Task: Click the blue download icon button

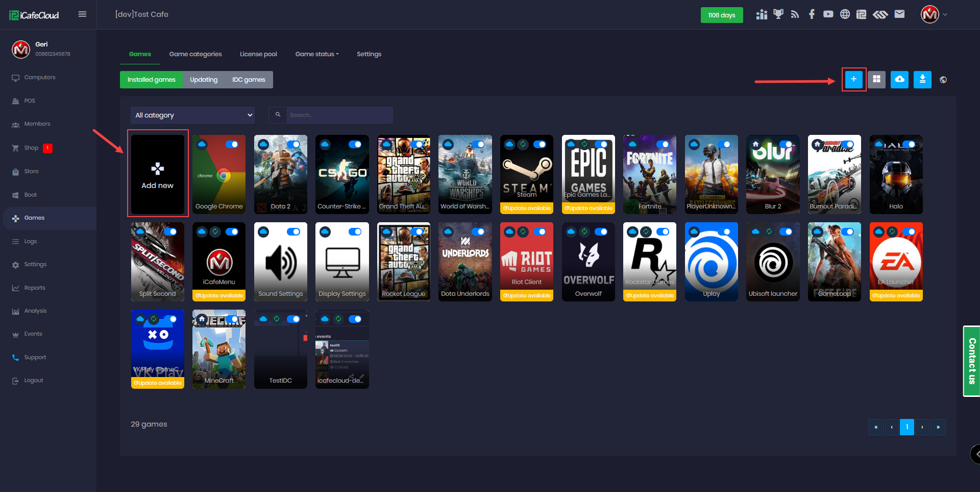Action: 922,79
